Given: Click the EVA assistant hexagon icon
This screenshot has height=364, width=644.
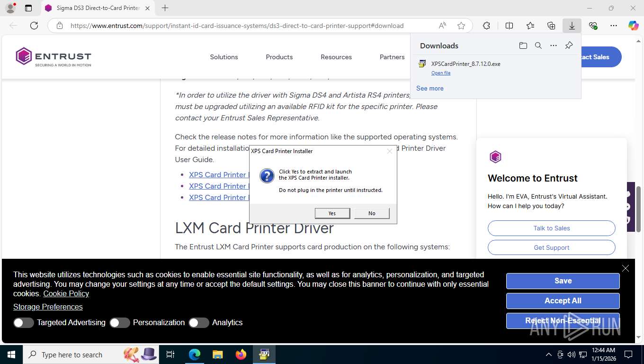Looking at the screenshot, I should pyautogui.click(x=495, y=157).
